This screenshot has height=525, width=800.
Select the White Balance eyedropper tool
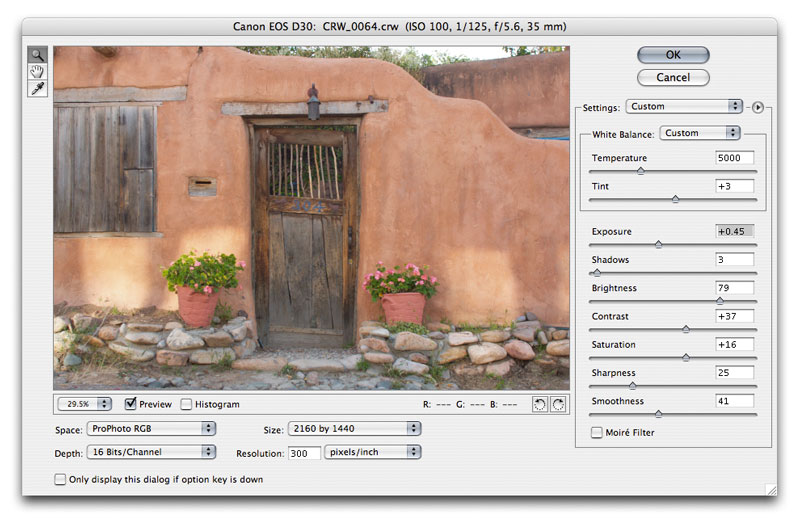[x=38, y=89]
